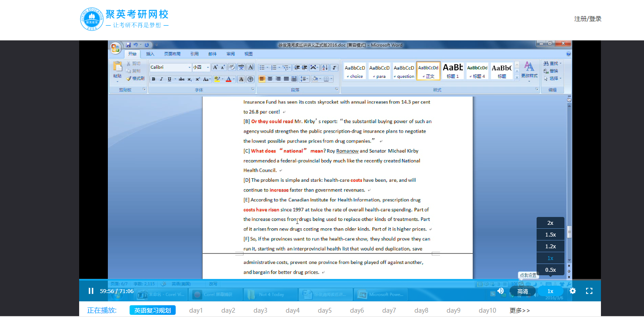Toggle Justify alignment for the paragraph
The height and width of the screenshot is (317, 644).
coord(286,79)
